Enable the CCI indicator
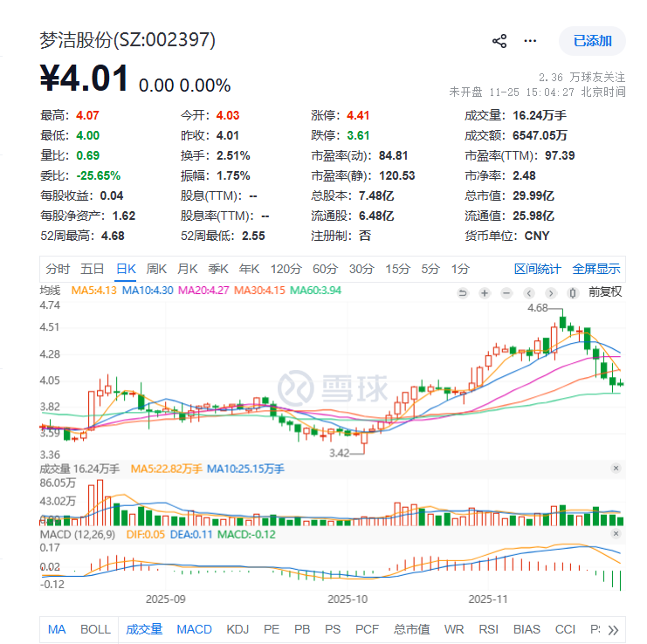This screenshot has height=644, width=647. click(565, 629)
